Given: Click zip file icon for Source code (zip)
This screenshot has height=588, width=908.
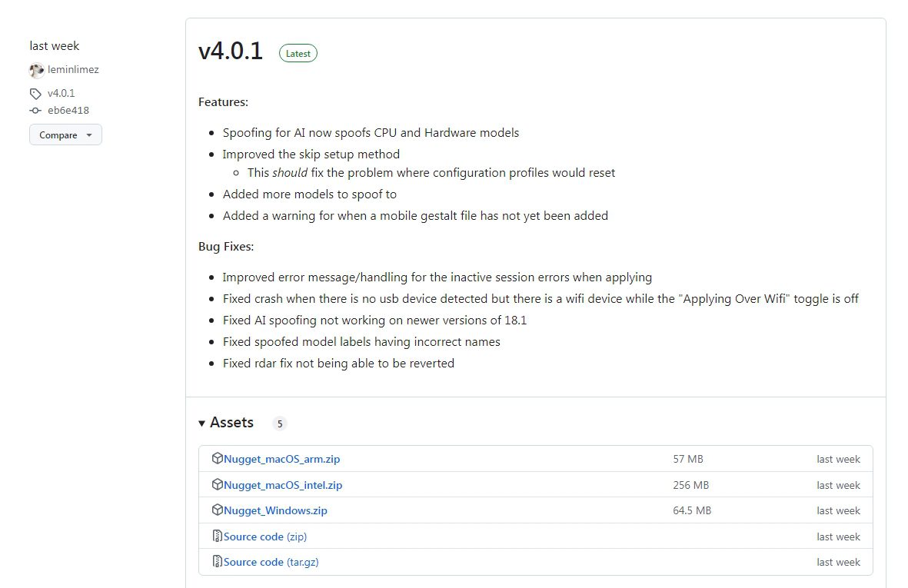Looking at the screenshot, I should (218, 537).
